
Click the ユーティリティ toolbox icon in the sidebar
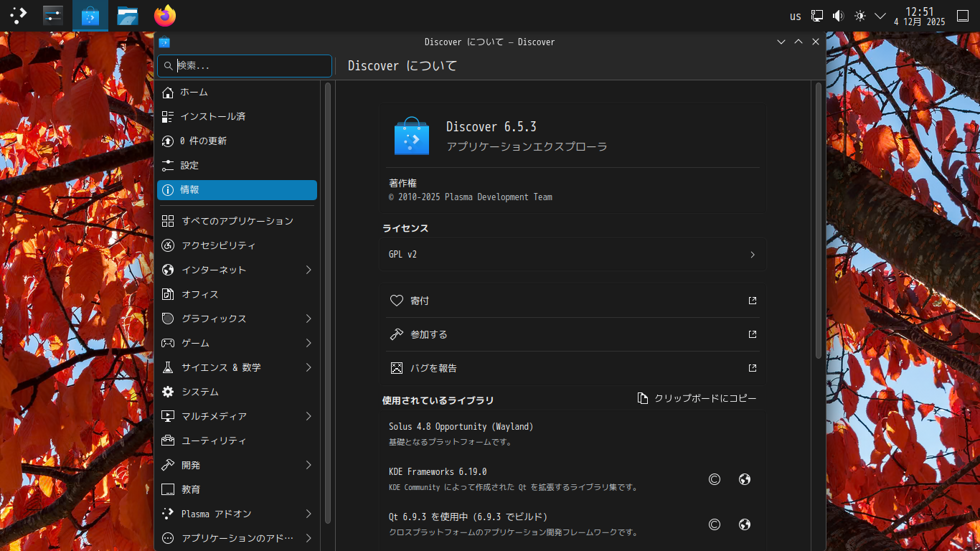point(168,441)
